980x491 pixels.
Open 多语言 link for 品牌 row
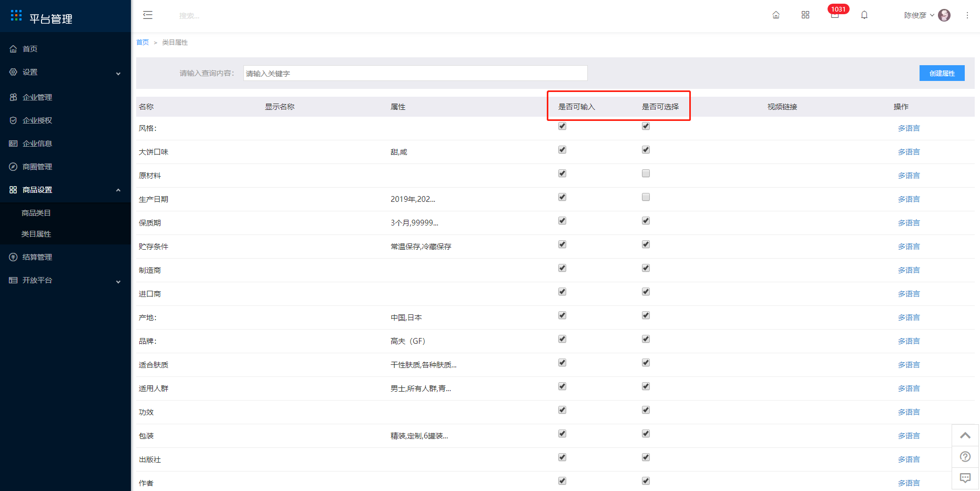[x=908, y=341]
